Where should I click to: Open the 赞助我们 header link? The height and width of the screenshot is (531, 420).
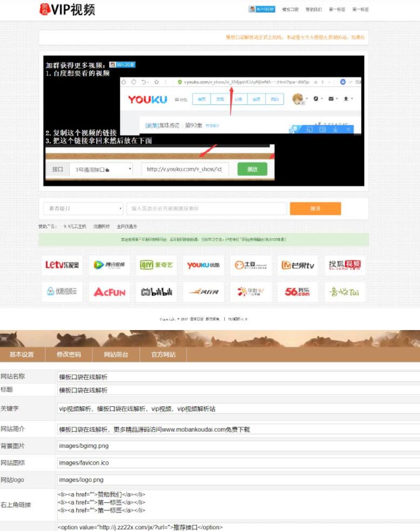tap(314, 10)
